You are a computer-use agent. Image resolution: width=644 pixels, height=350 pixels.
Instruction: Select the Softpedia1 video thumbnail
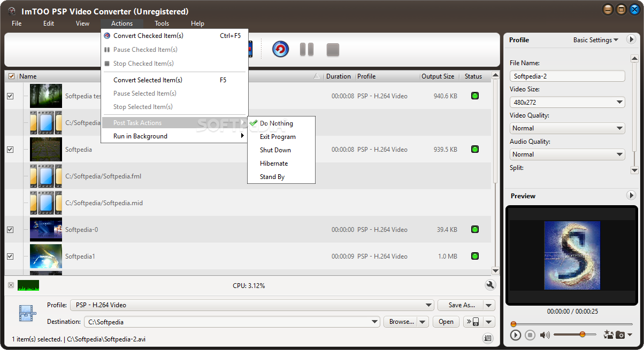click(x=45, y=256)
